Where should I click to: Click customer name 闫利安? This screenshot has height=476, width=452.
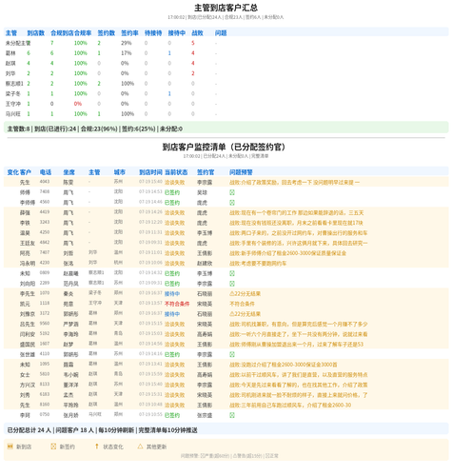[28, 334]
